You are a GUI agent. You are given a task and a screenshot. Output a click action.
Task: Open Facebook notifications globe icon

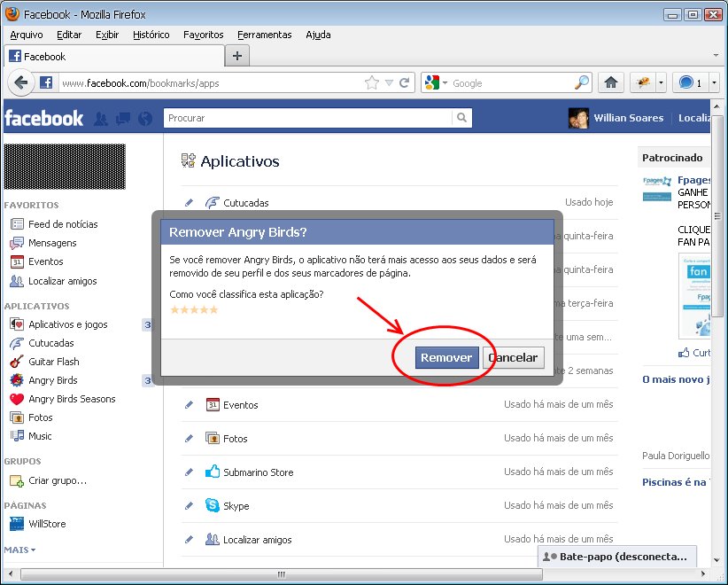point(145,119)
